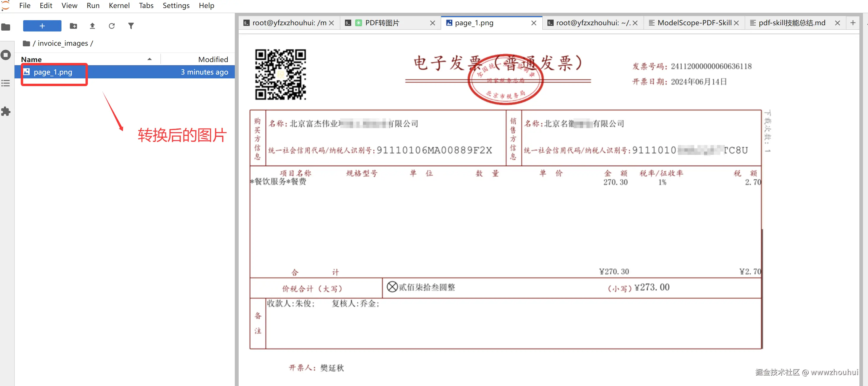Select page_1.png in file list
The image size is (868, 386).
53,72
